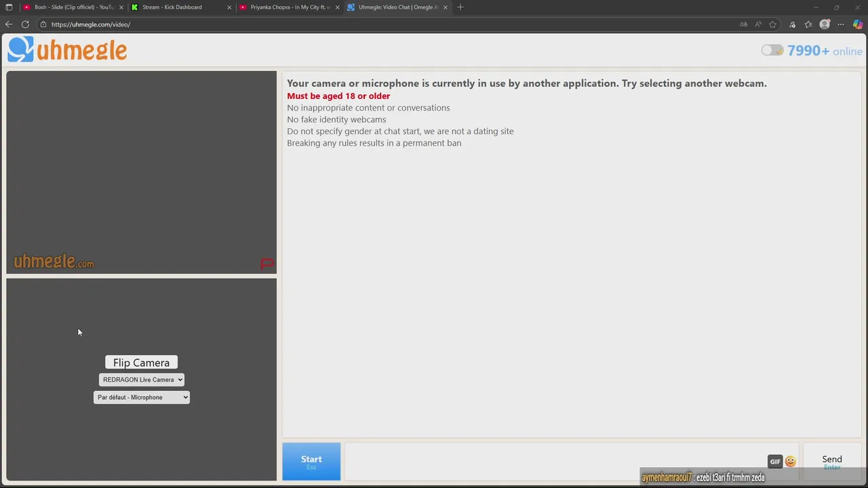Open a new browser tab
The image size is (868, 488).
(x=460, y=7)
